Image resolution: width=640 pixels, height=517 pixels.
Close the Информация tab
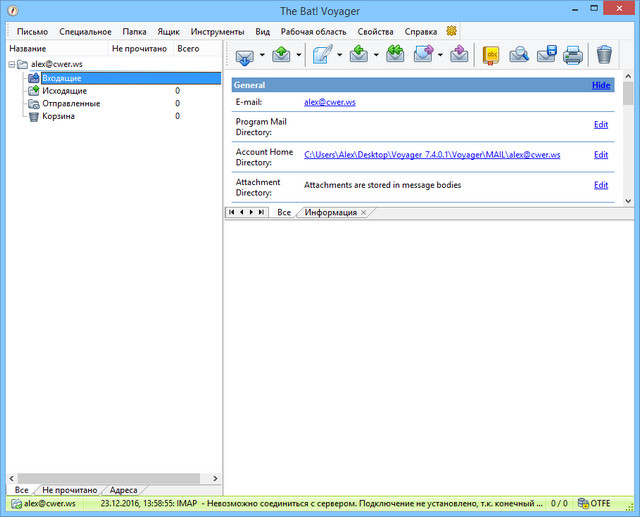click(x=364, y=213)
